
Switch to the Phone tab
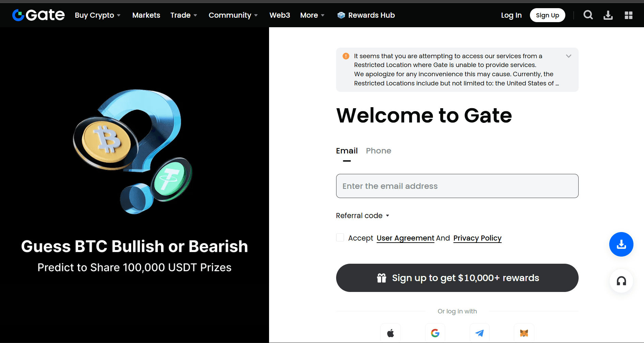pyautogui.click(x=378, y=151)
